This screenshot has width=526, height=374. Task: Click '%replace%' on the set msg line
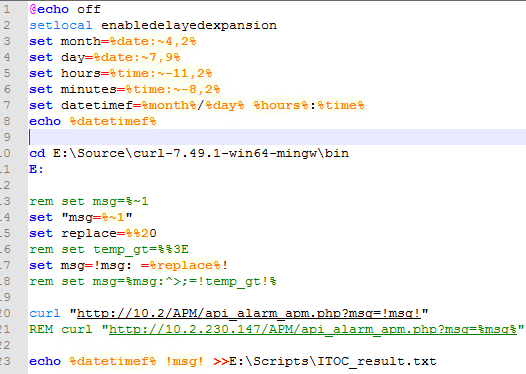point(185,265)
